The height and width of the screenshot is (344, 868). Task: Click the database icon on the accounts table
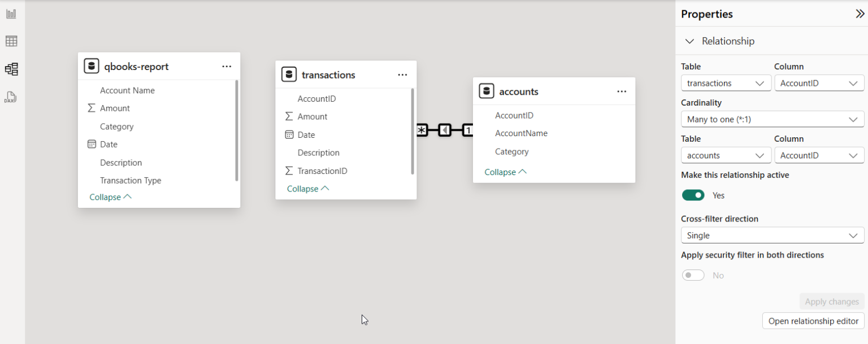(487, 91)
